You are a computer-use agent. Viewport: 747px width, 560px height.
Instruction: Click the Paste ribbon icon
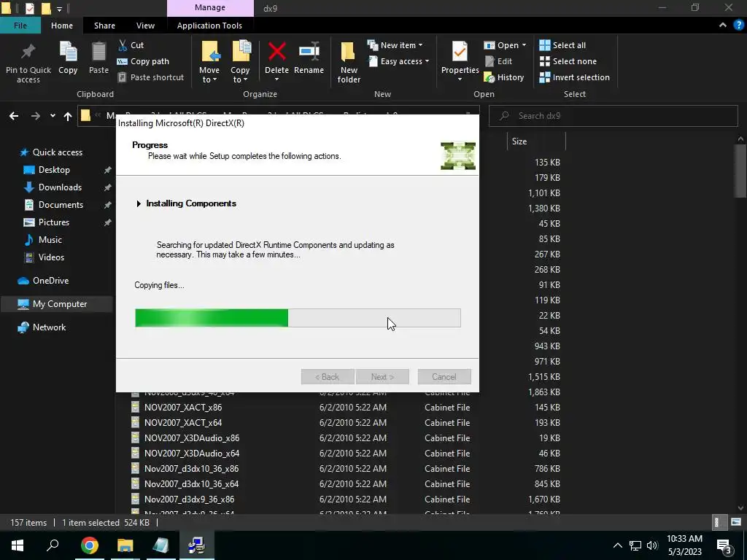[x=98, y=52]
